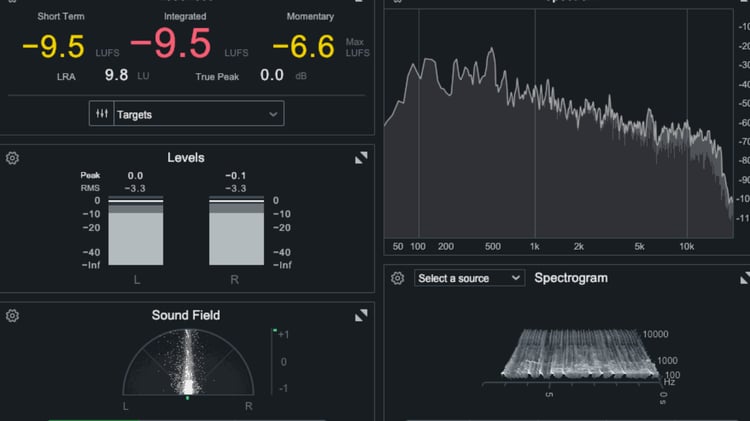Image resolution: width=750 pixels, height=421 pixels.
Task: Click the LRA value readout
Action: point(116,75)
